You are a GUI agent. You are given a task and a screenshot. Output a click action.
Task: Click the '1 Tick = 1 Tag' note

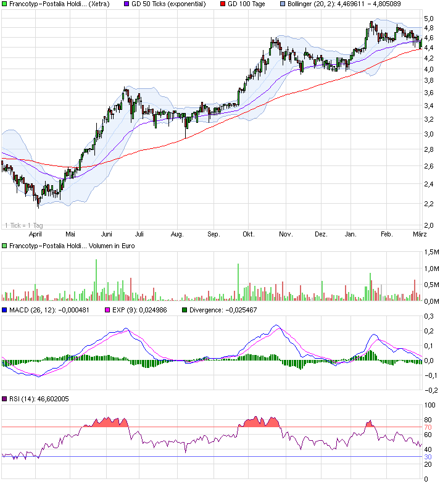(23, 226)
